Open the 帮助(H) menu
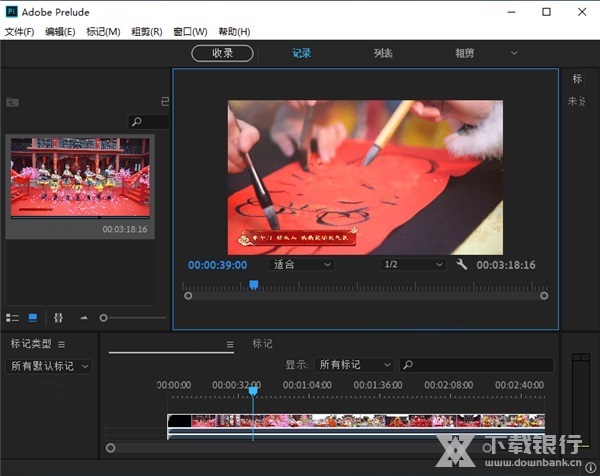This screenshot has width=600, height=476. [x=234, y=32]
